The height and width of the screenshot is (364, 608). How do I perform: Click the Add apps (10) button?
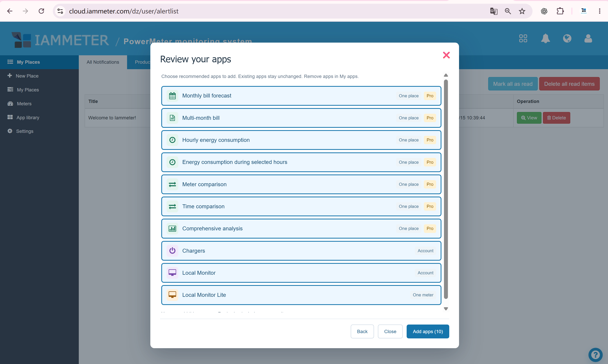[x=428, y=331]
